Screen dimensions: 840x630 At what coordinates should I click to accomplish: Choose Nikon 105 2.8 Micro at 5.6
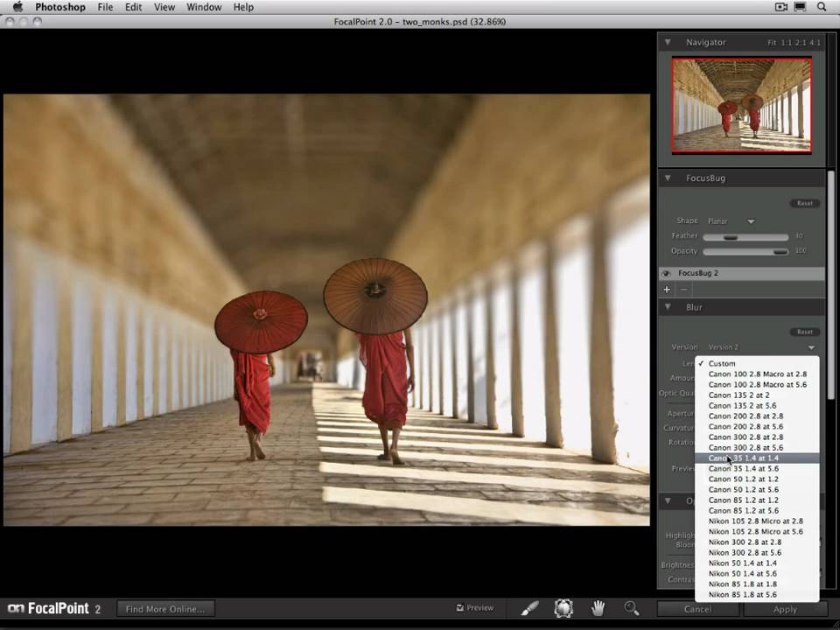pyautogui.click(x=757, y=531)
